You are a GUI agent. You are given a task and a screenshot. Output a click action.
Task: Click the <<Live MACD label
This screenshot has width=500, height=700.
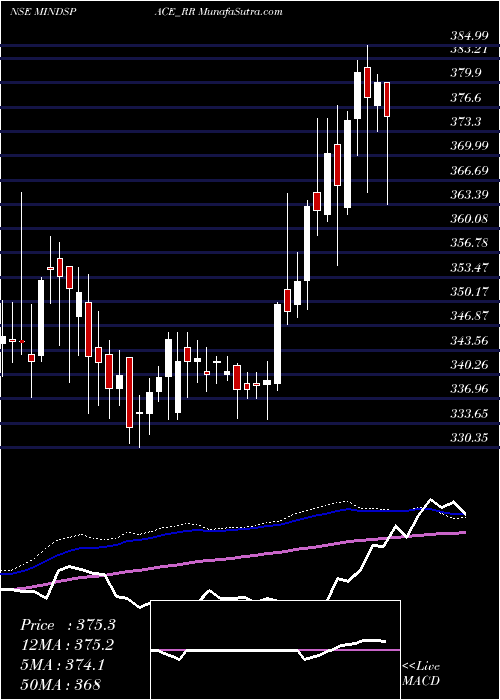pyautogui.click(x=421, y=673)
